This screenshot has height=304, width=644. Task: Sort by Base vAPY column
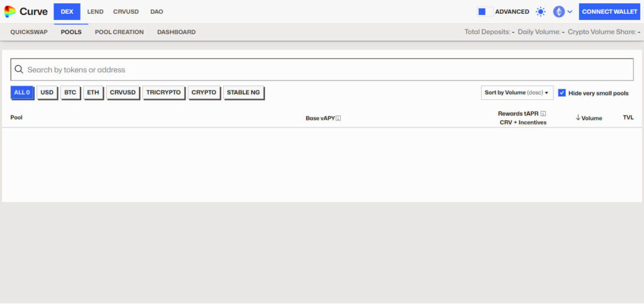tap(320, 118)
